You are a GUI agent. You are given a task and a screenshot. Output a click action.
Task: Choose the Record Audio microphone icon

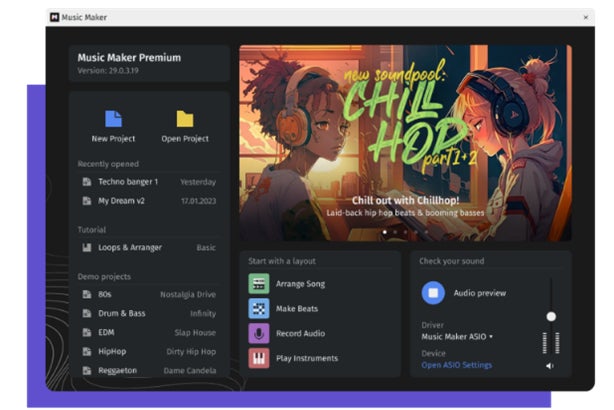[259, 333]
